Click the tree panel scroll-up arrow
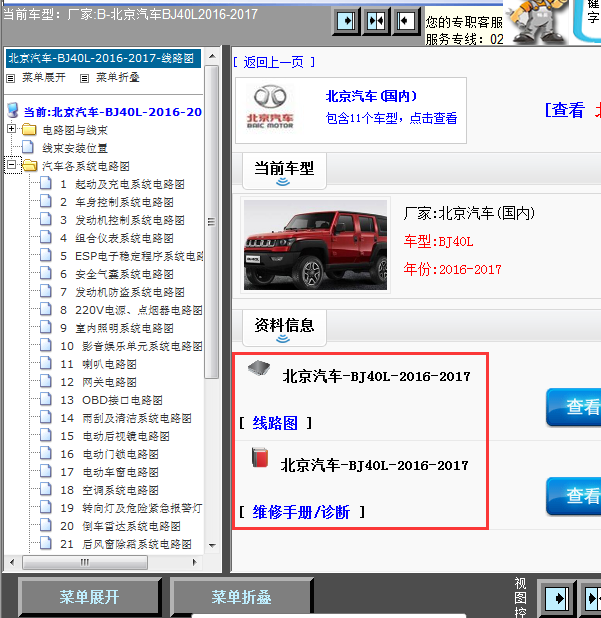The width and height of the screenshot is (601, 618). [212, 56]
